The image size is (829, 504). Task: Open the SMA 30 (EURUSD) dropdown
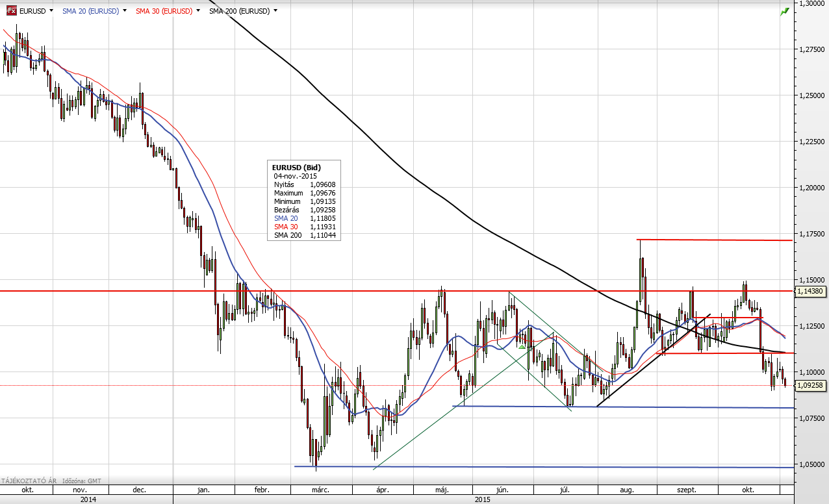point(197,11)
